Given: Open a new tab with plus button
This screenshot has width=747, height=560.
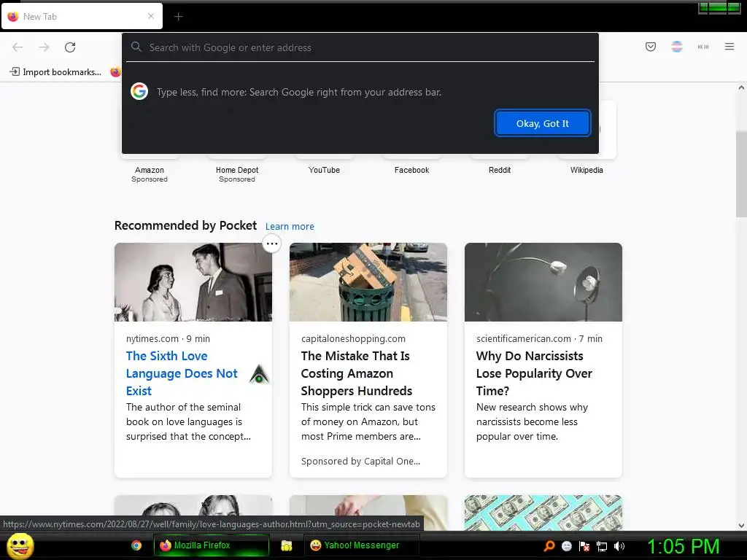Looking at the screenshot, I should point(178,17).
